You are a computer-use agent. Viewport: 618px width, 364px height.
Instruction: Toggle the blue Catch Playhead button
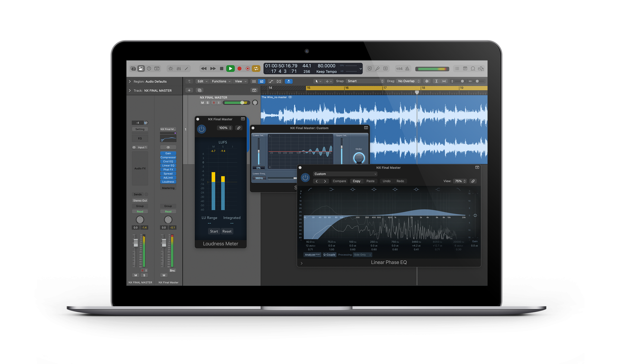tap(288, 81)
